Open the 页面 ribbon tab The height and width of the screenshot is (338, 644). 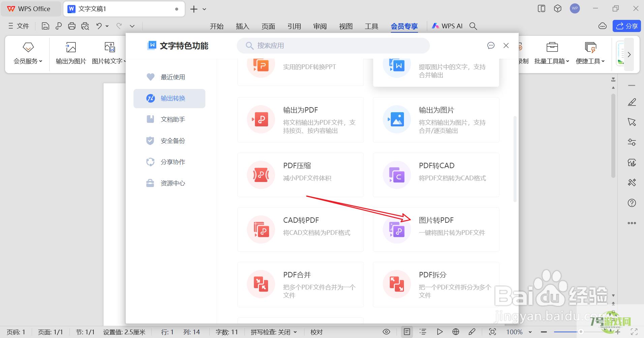point(268,26)
